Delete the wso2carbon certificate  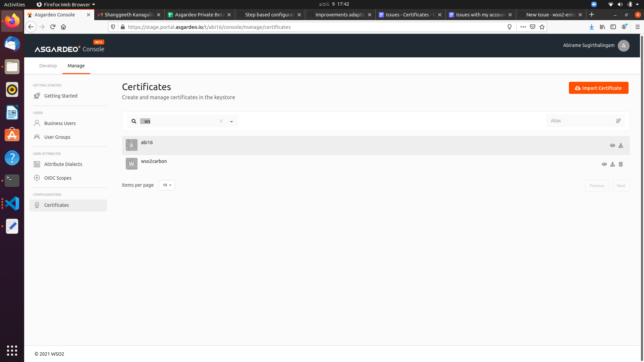(621, 164)
